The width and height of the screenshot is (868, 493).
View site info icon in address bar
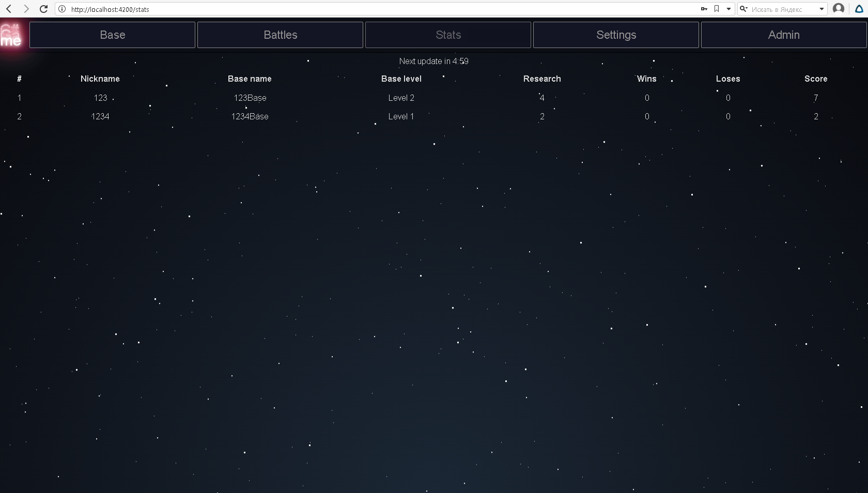click(x=62, y=9)
